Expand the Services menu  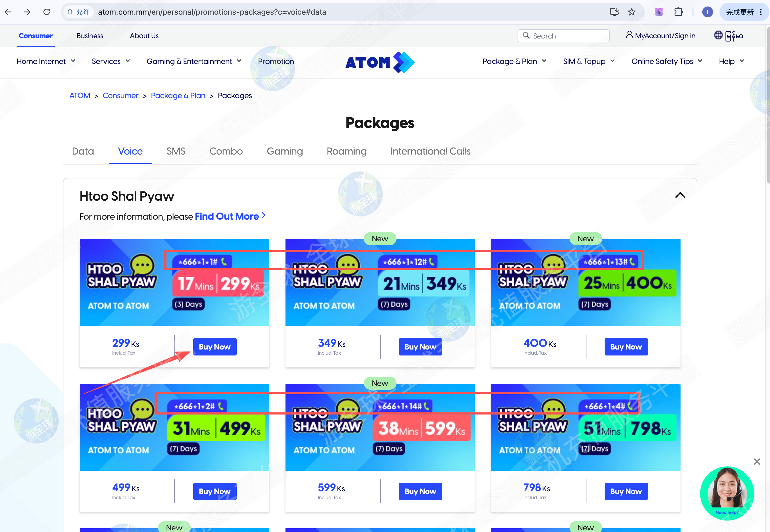(x=111, y=61)
